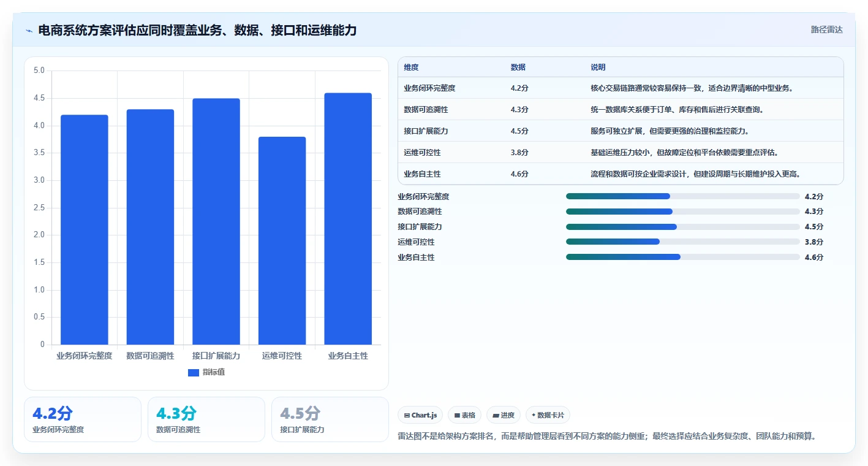The image size is (868, 466).
Task: Click the page title 电商系统方案评估
Action: click(197, 30)
